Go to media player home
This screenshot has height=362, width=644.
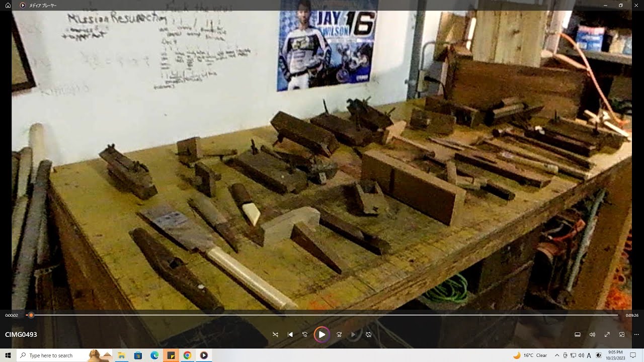pos(8,5)
